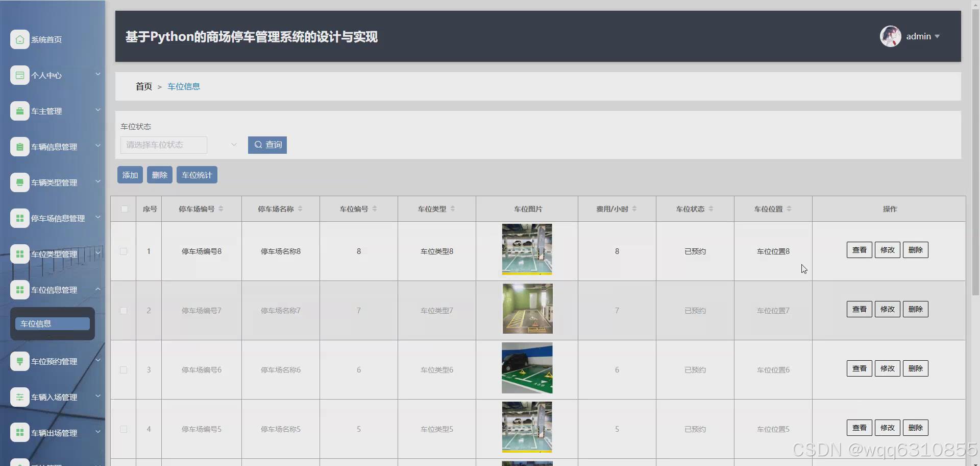Click the 车位类型管理 grid icon
The width and height of the screenshot is (980, 466).
pos(19,254)
